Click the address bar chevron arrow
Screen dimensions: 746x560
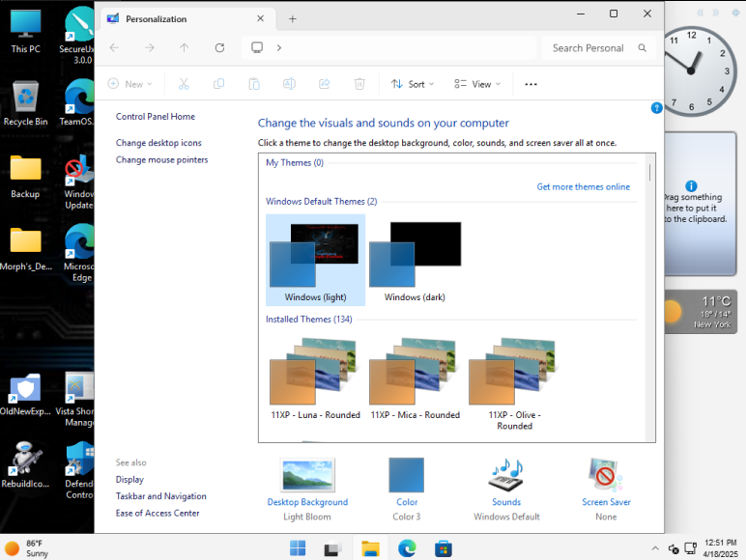279,47
